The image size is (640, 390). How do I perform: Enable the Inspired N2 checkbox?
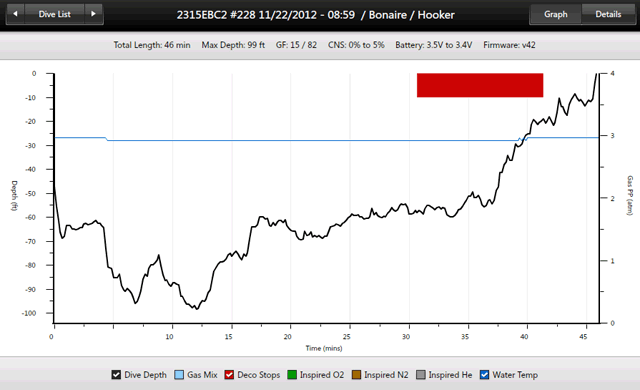pos(356,374)
